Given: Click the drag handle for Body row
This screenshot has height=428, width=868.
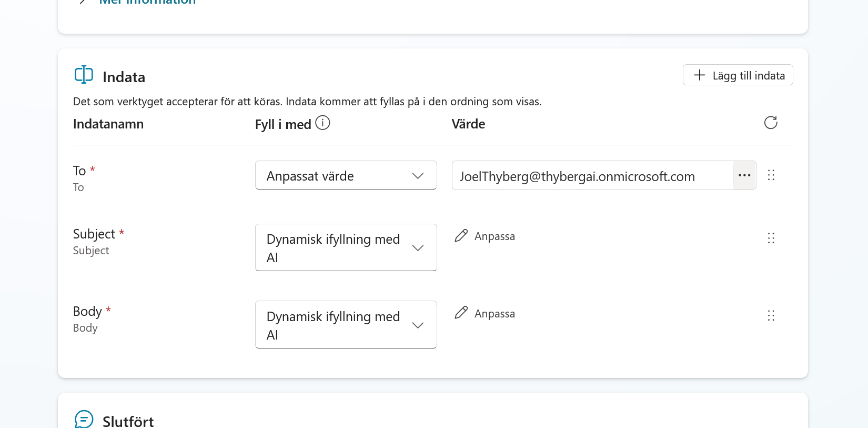Looking at the screenshot, I should [771, 316].
